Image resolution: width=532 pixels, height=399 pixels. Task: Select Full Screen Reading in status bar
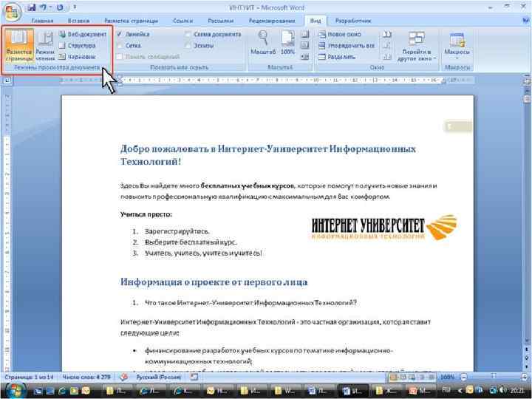pyautogui.click(x=403, y=377)
